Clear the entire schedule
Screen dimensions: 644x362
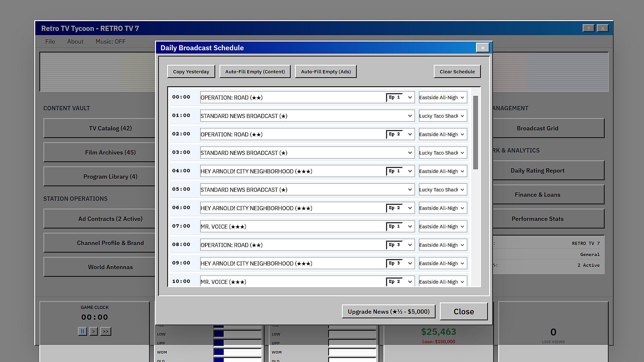click(x=457, y=72)
